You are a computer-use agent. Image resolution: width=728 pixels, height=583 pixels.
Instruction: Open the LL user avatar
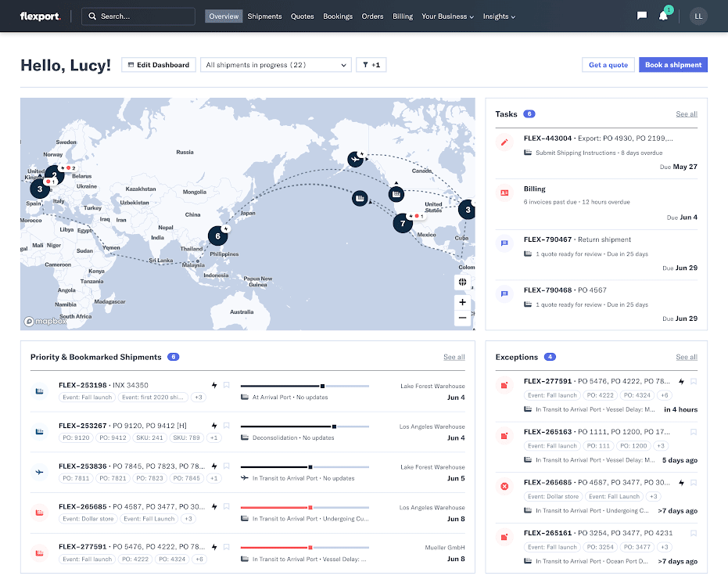[x=698, y=16]
